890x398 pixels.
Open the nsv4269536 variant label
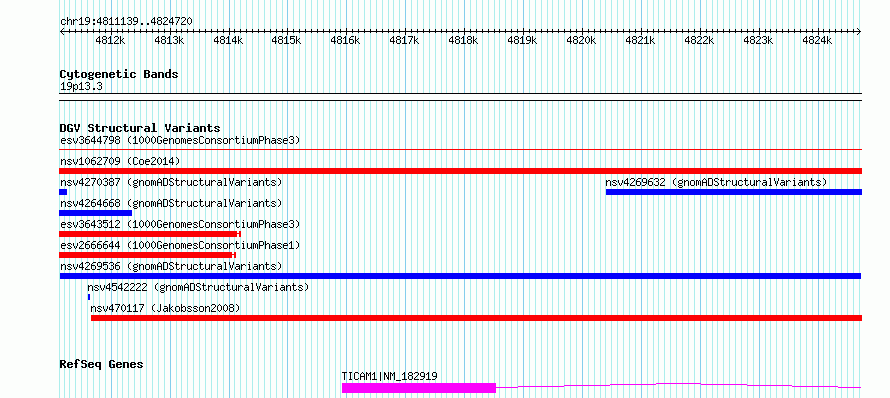[x=171, y=266]
